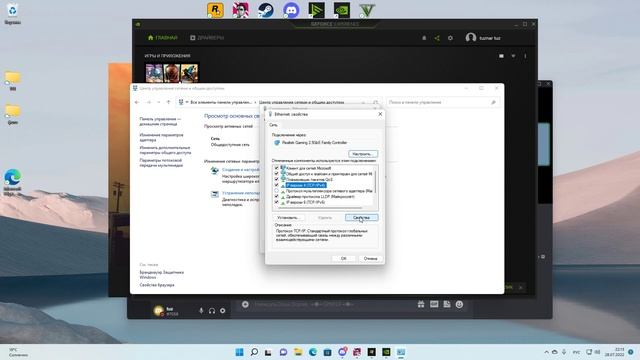Screen dimensions: 640x360
Task: Click the NVIDIA icon in the taskbar
Action: pos(386,352)
